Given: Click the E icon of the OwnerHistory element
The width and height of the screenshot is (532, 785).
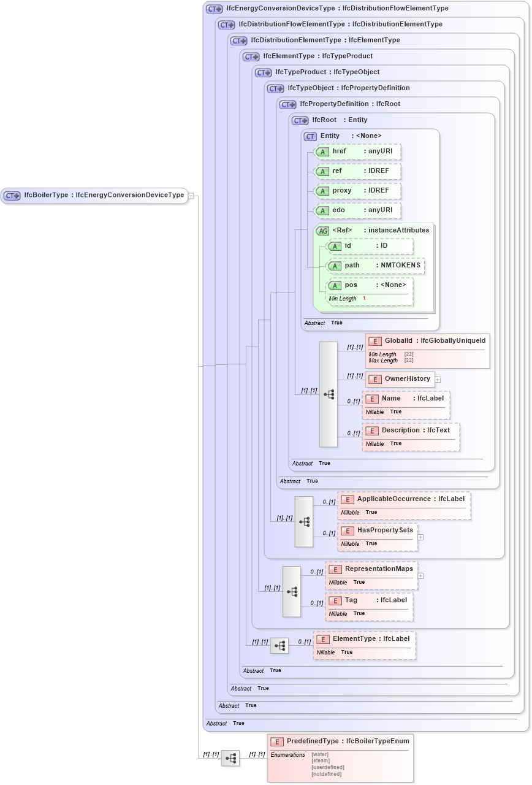Looking at the screenshot, I should (x=375, y=379).
